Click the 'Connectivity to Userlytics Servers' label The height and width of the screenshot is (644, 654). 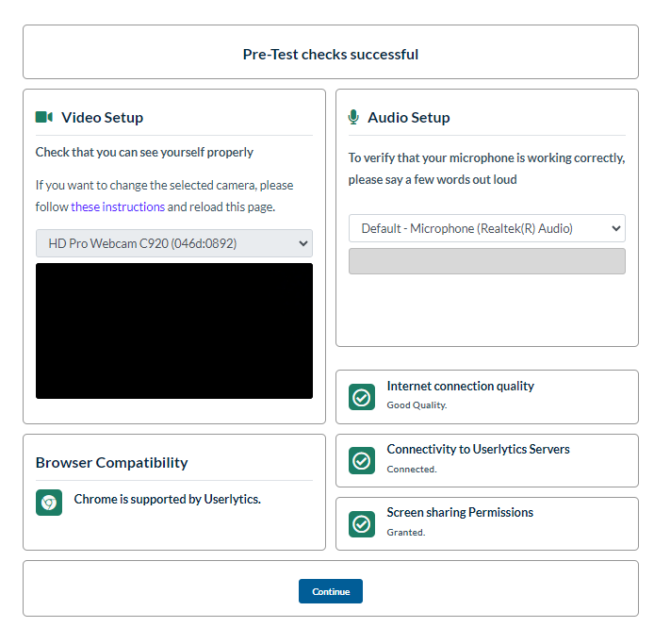click(478, 449)
